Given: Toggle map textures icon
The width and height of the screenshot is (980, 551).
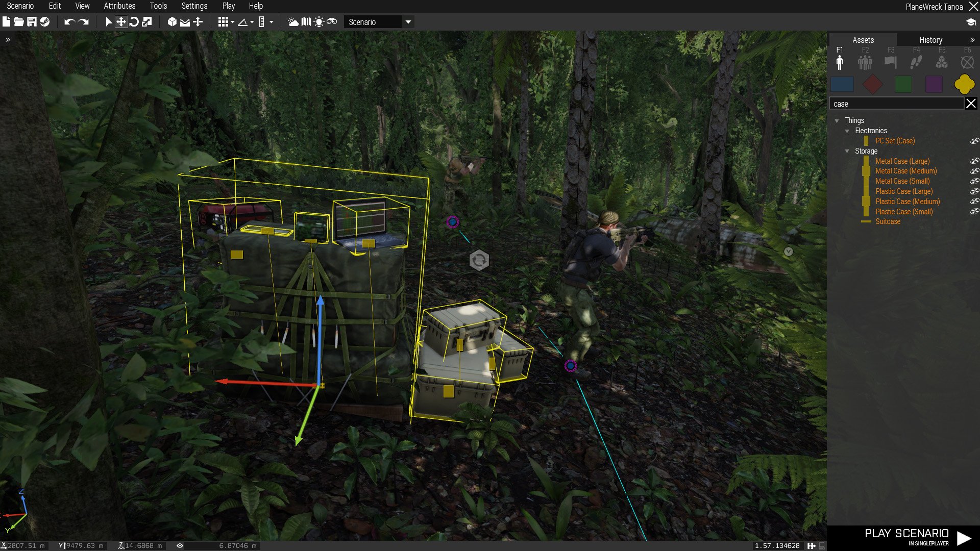Looking at the screenshot, I should pos(306,22).
